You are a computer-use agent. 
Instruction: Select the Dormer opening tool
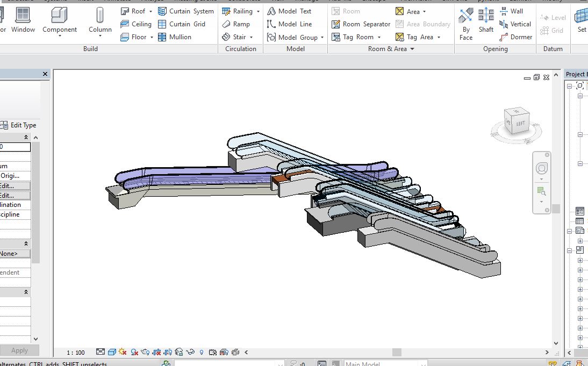(515, 37)
